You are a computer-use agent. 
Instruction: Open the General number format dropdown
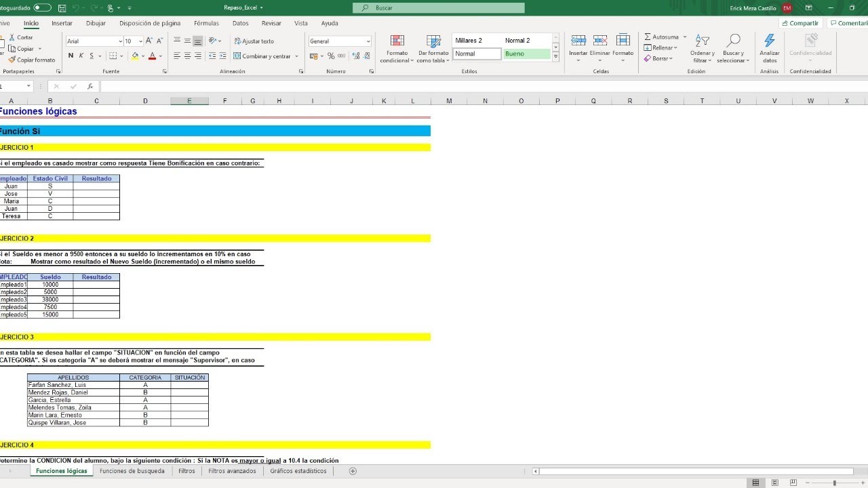click(368, 41)
